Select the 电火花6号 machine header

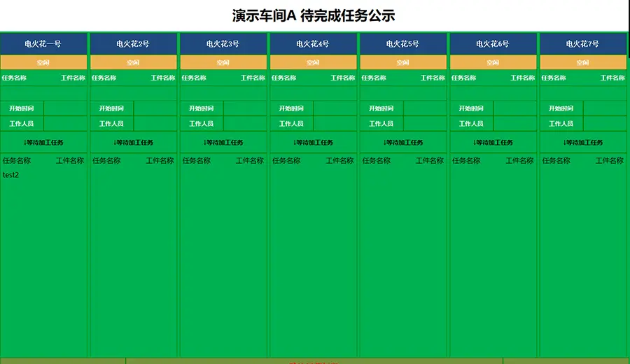[493, 44]
